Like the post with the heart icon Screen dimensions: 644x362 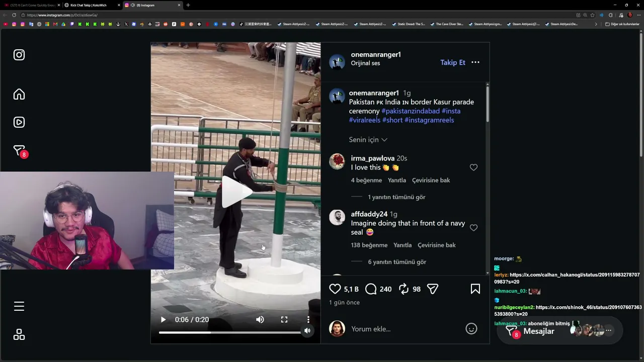(x=335, y=289)
